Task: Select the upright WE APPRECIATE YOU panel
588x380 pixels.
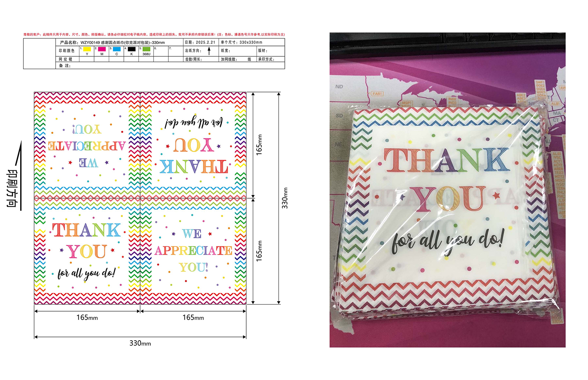Action: click(193, 252)
